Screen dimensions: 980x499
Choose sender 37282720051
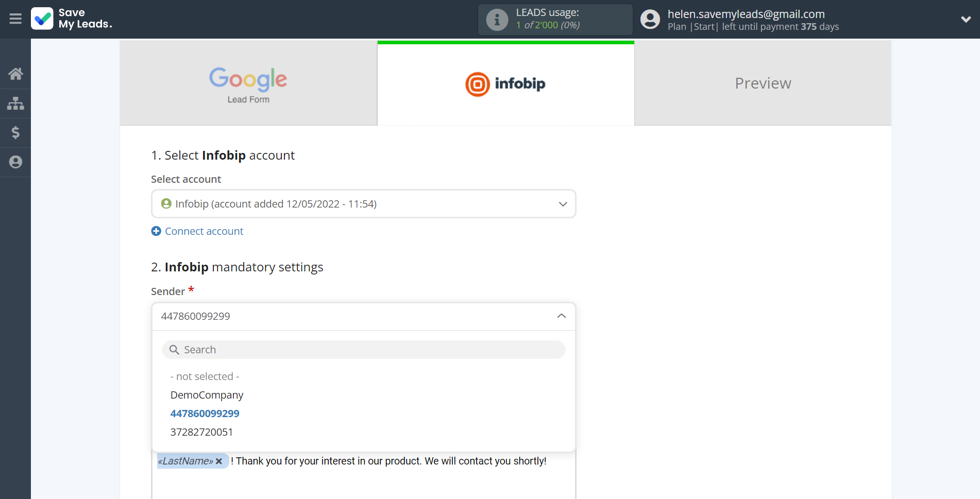pyautogui.click(x=201, y=432)
